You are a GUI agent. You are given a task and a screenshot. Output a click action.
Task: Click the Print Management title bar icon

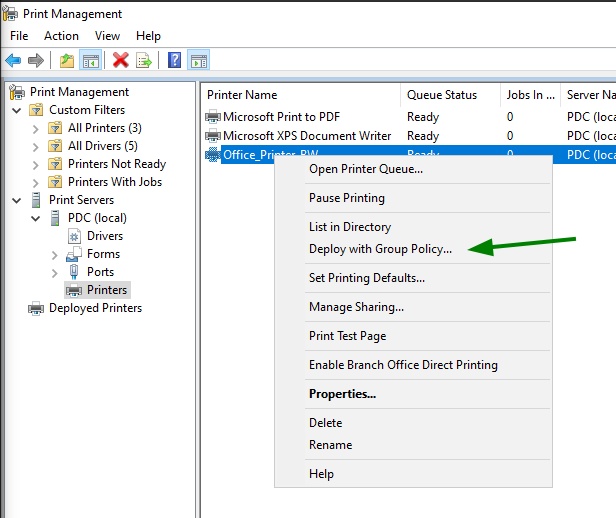tap(10, 13)
